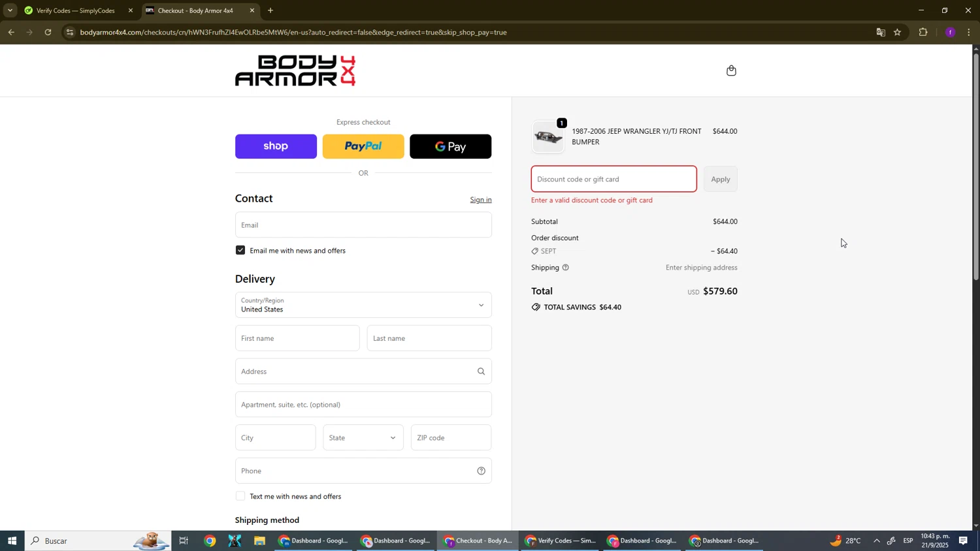
Task: Bookmark this page with star icon
Action: pos(898,32)
